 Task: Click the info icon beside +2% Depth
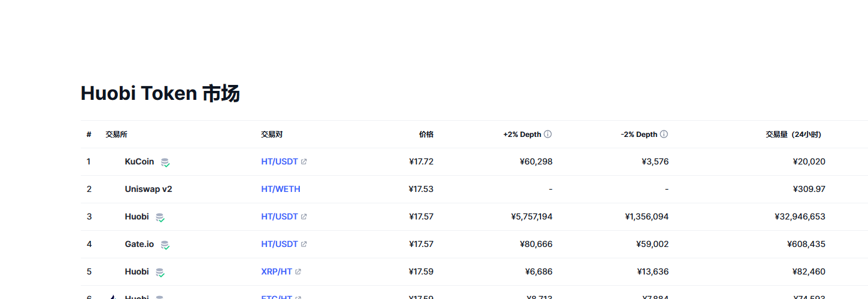(548, 134)
